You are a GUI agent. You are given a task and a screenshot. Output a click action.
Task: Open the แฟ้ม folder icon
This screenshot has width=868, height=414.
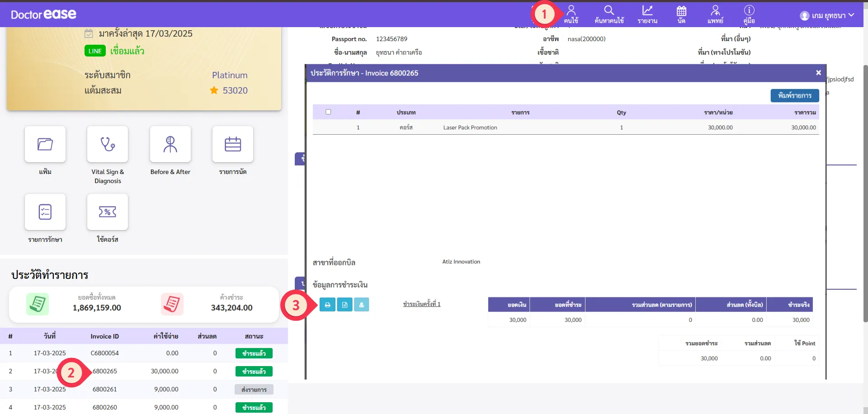pyautogui.click(x=45, y=144)
